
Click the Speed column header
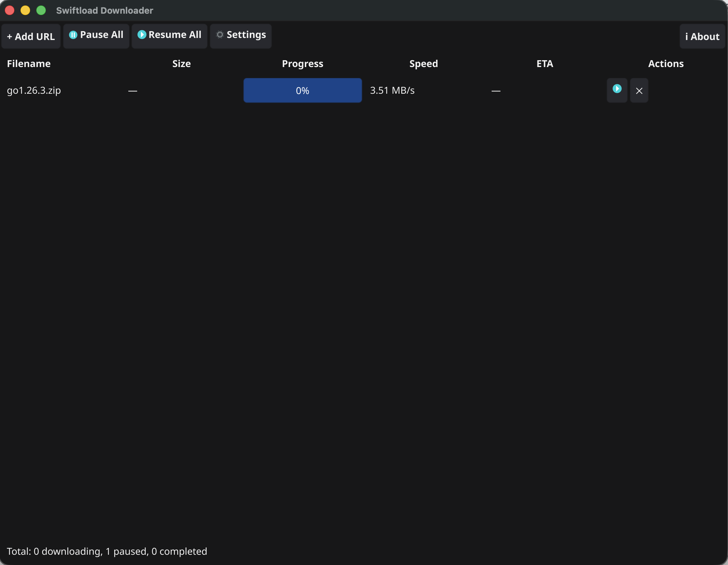tap(424, 64)
